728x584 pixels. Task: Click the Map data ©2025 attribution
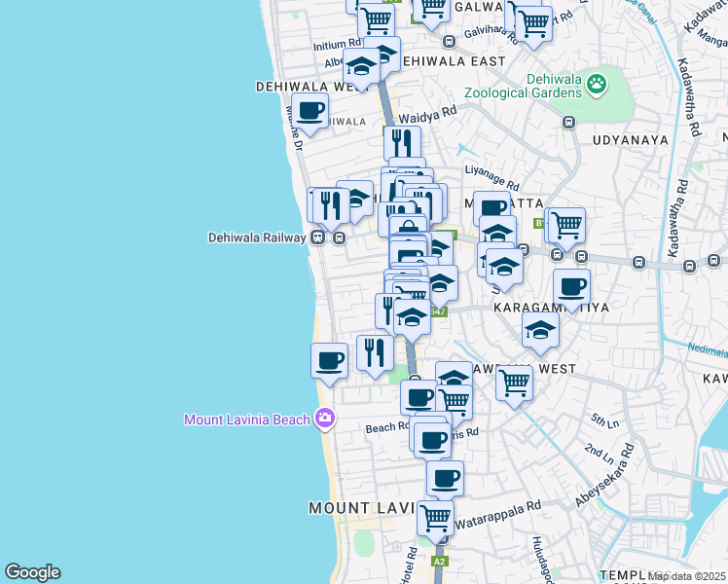coord(686,576)
